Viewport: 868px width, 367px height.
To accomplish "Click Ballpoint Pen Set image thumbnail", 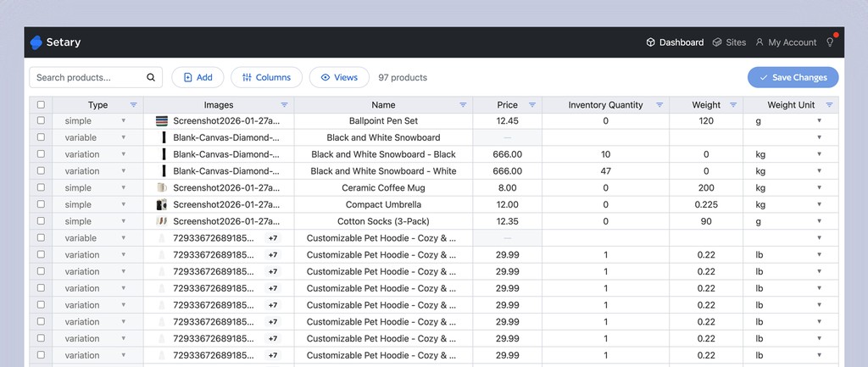I will (x=162, y=120).
